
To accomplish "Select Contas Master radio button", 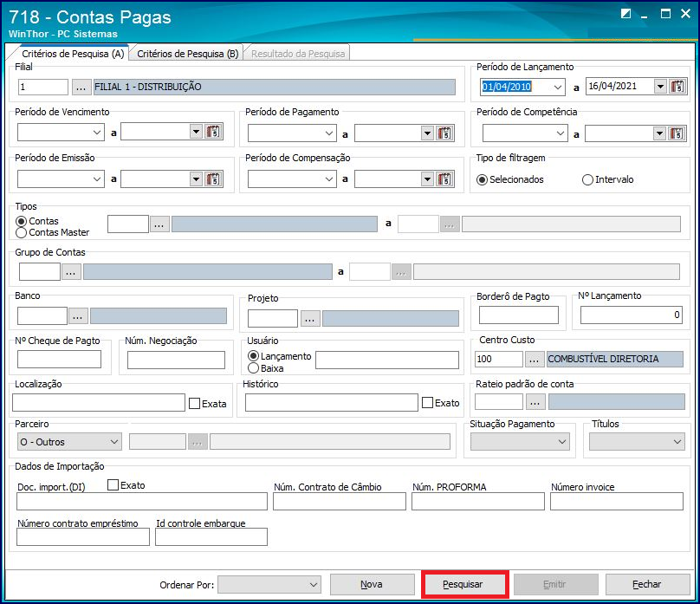I will (x=21, y=232).
